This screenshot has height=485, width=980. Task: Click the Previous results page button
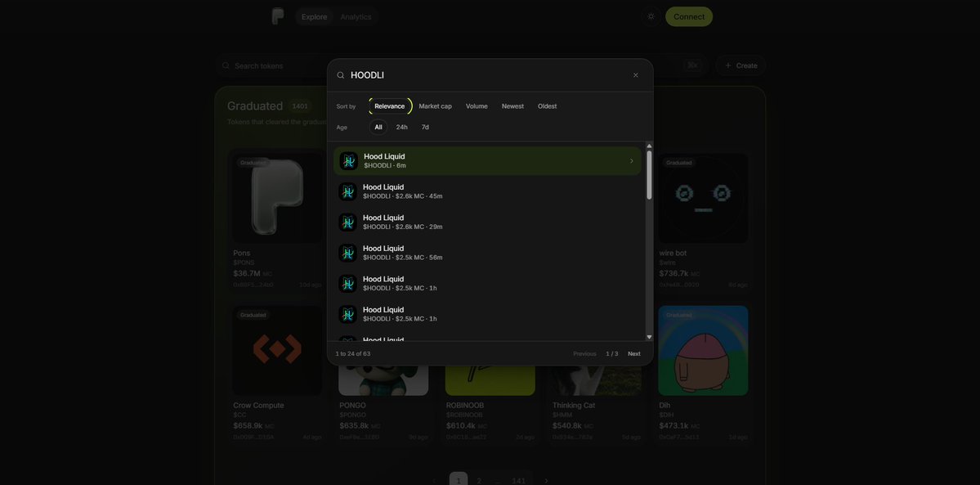pos(584,353)
